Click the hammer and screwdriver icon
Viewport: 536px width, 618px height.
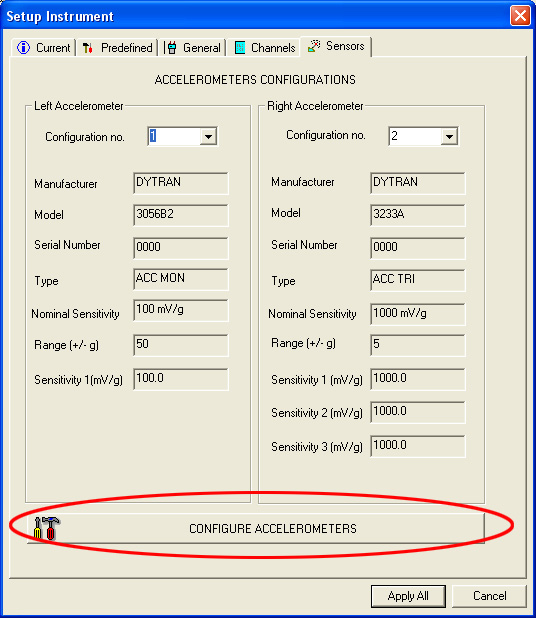(47, 528)
